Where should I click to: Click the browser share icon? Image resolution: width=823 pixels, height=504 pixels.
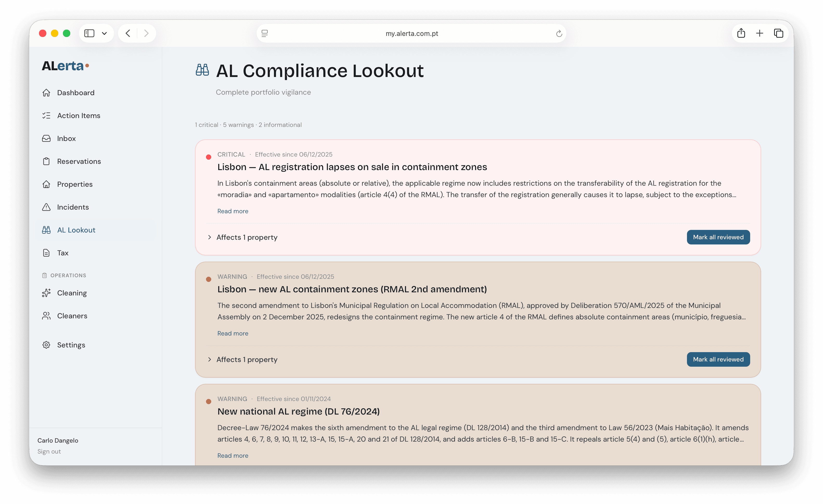tap(741, 33)
